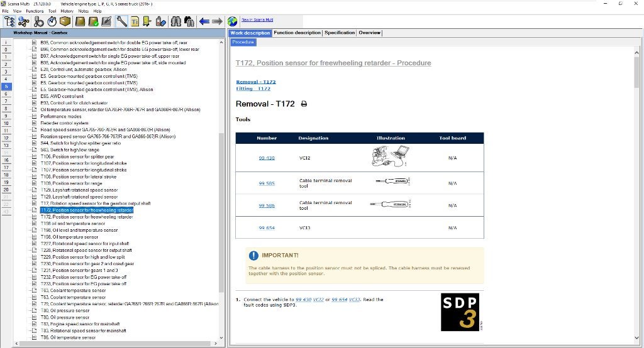The image size is (644, 348).
Task: Click the single binoculars search icon
Action: click(176, 21)
